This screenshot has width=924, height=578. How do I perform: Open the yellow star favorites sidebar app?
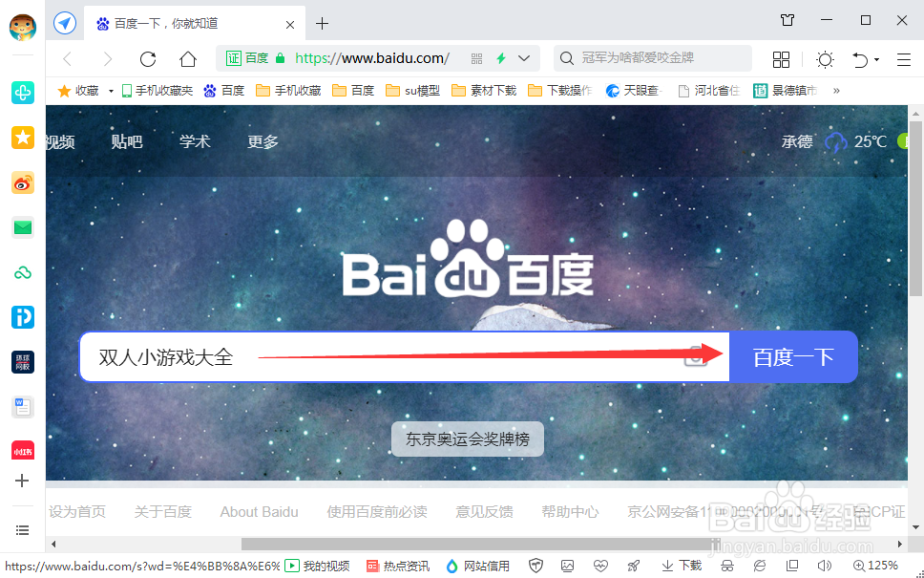(22, 138)
